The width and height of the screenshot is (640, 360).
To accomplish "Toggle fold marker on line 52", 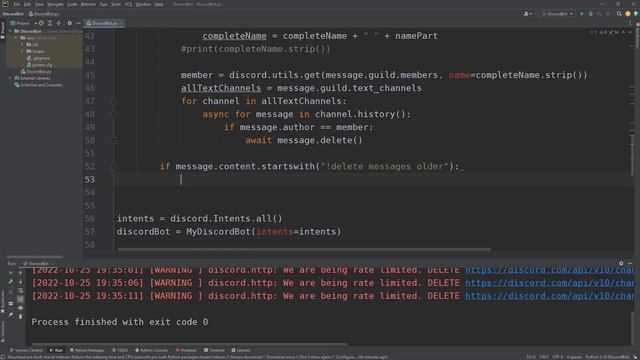I will pyautogui.click(x=114, y=167).
